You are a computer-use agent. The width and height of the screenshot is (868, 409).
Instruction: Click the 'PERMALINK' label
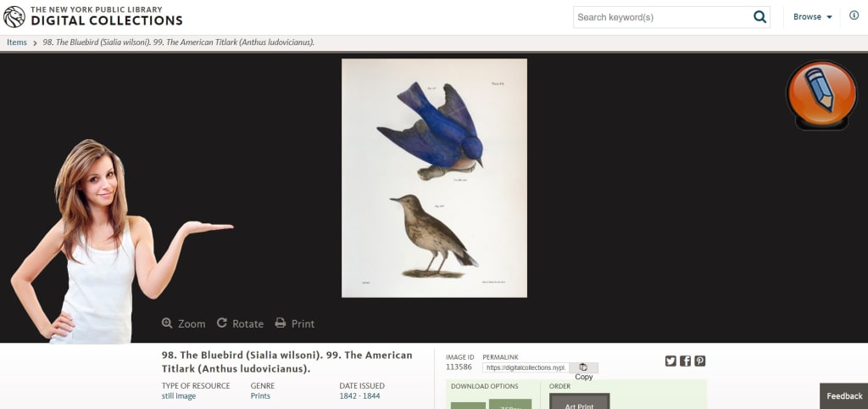click(x=500, y=357)
